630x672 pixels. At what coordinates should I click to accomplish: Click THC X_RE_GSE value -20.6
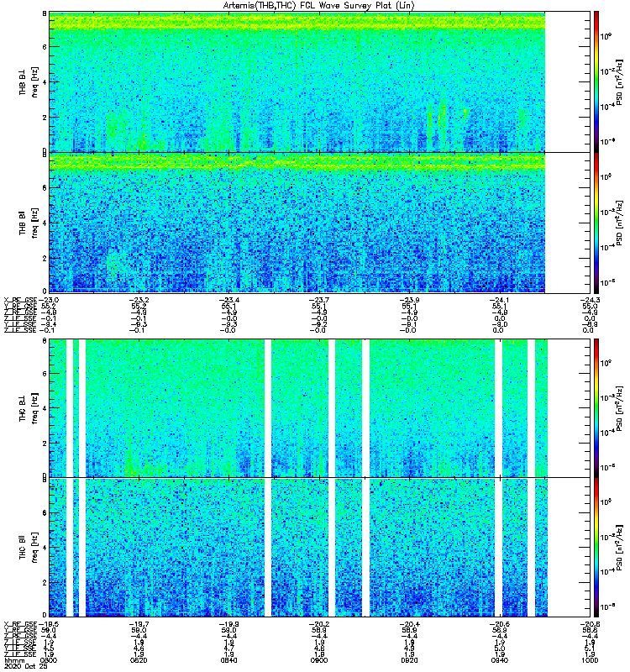pos(500,624)
